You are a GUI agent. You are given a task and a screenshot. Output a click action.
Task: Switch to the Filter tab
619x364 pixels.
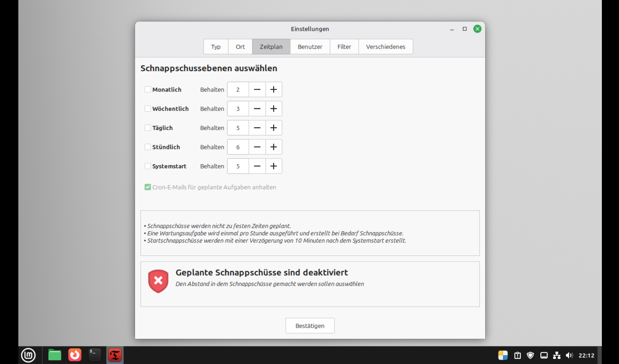[x=344, y=47]
